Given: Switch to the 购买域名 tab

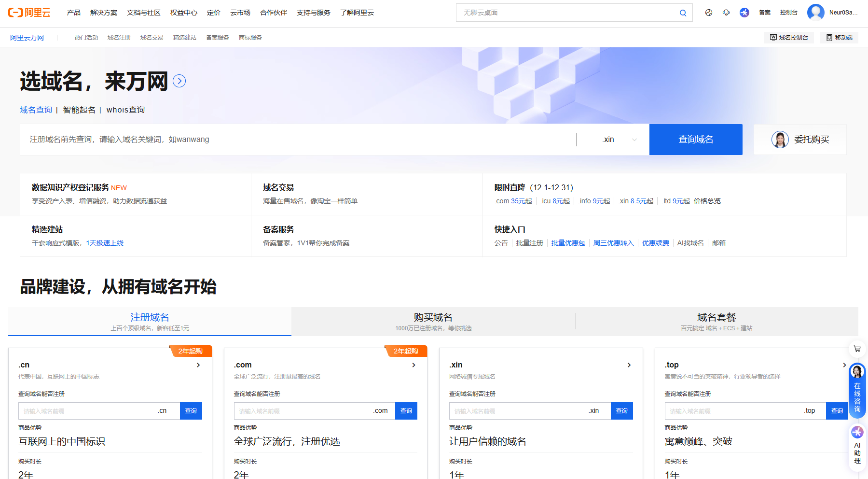Looking at the screenshot, I should (433, 322).
